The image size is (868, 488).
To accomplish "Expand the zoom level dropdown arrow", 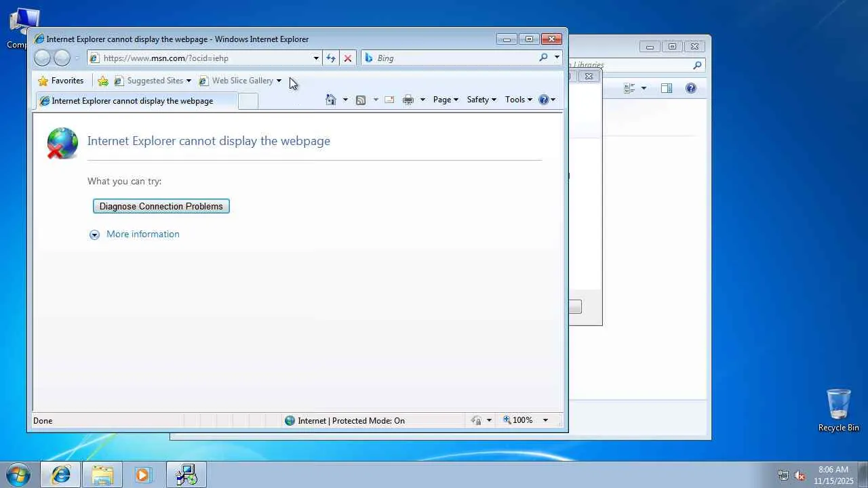I will (x=545, y=421).
